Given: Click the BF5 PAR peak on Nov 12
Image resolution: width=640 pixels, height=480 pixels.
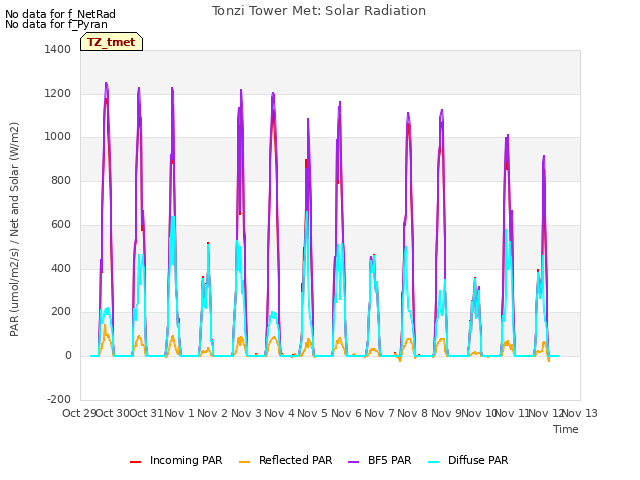Looking at the screenshot, I should point(544,156).
